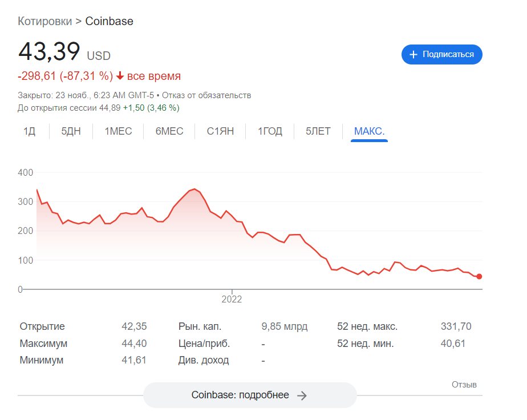This screenshot has width=527, height=420.
Task: Select the 1МЕС chart period
Action: coord(118,131)
